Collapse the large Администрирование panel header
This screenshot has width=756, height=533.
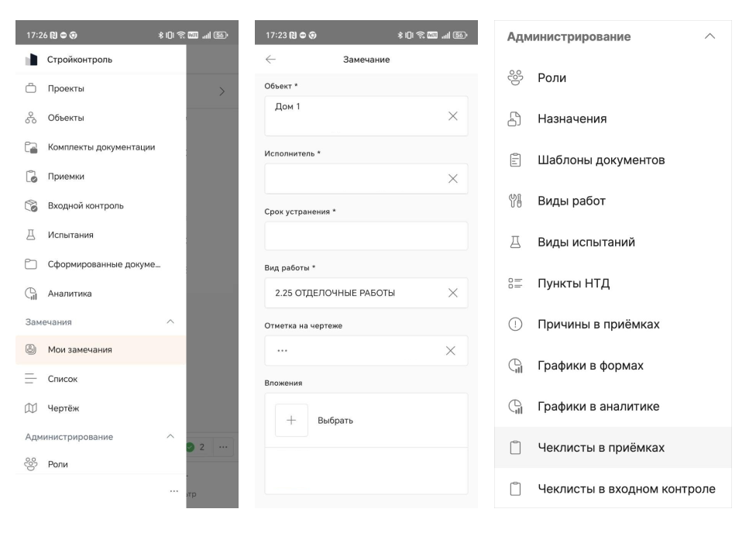click(x=709, y=36)
